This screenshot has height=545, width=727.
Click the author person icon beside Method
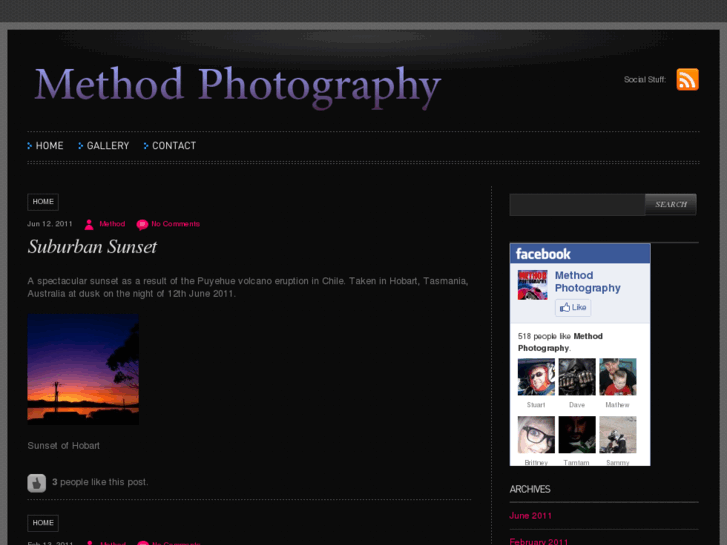pyautogui.click(x=89, y=224)
